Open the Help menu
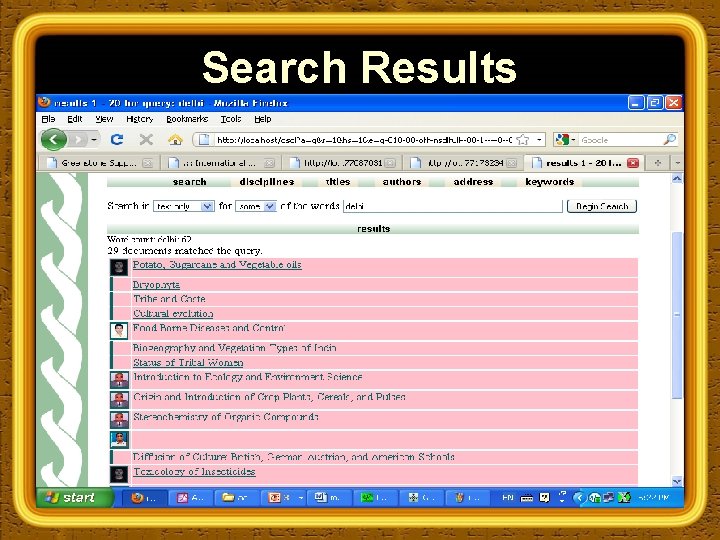The height and width of the screenshot is (540, 720). point(263,119)
